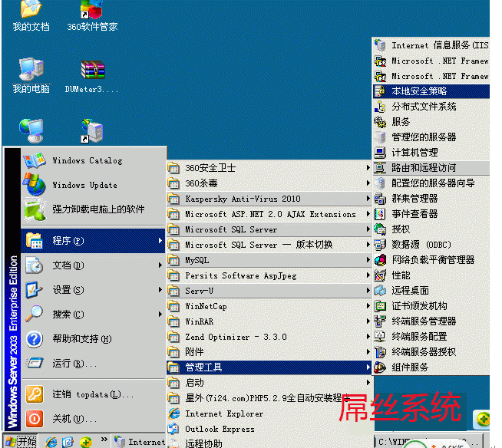Click the 组件服务 icon

(x=380, y=367)
